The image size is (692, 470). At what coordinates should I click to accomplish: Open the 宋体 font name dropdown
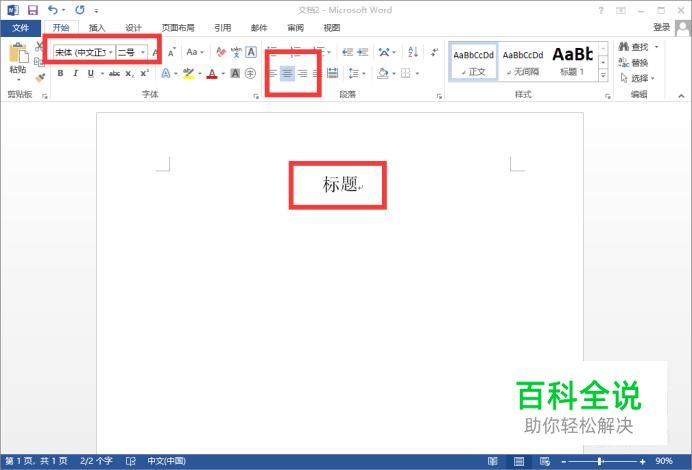[111, 53]
